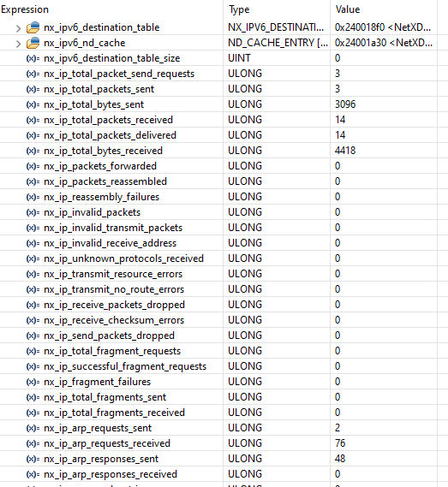Select the nx_ip_total_packets_sent expression
The height and width of the screenshot is (487, 448).
click(99, 89)
